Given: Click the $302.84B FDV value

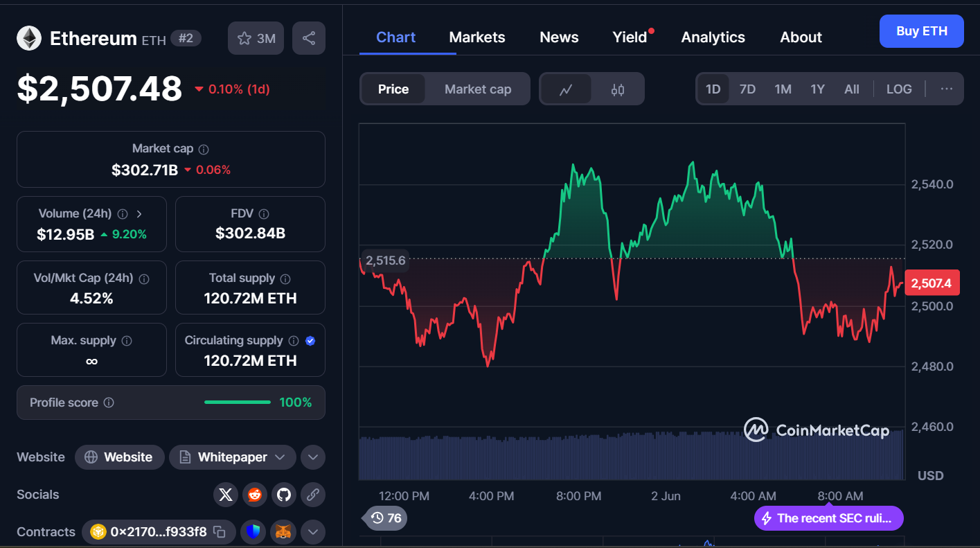Looking at the screenshot, I should (x=250, y=233).
